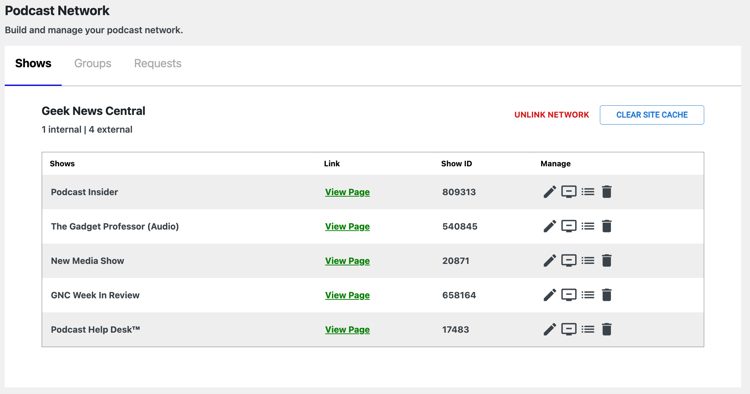750x394 pixels.
Task: Open the monitor icon for The Gadget Professor
Action: click(x=569, y=226)
